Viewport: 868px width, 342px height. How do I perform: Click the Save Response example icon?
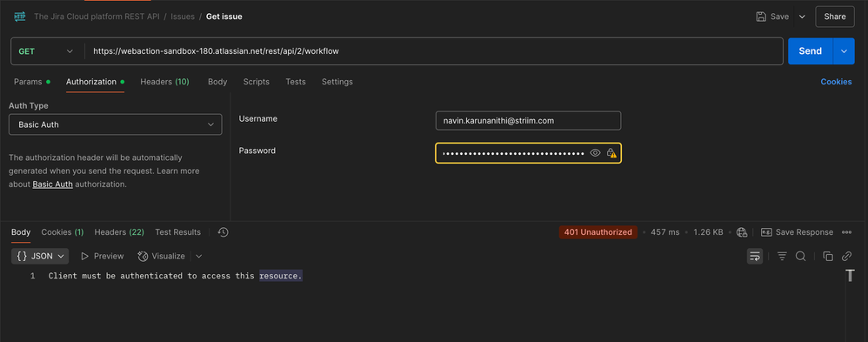(x=766, y=232)
